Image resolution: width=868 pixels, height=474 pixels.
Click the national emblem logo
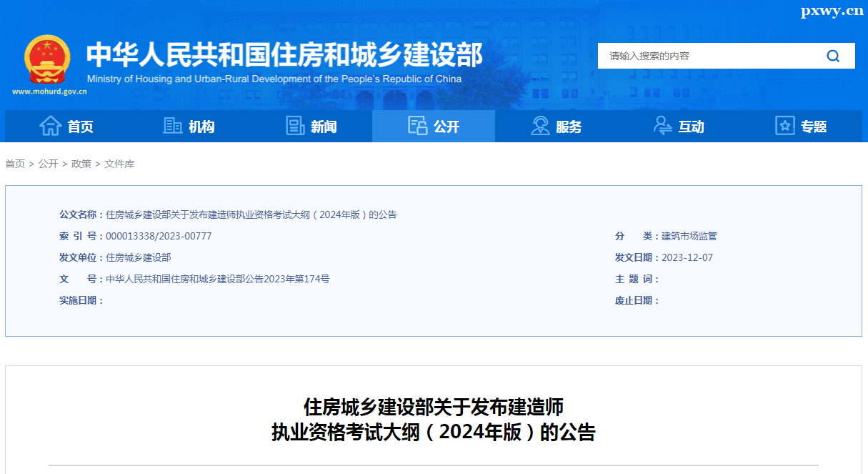48,59
